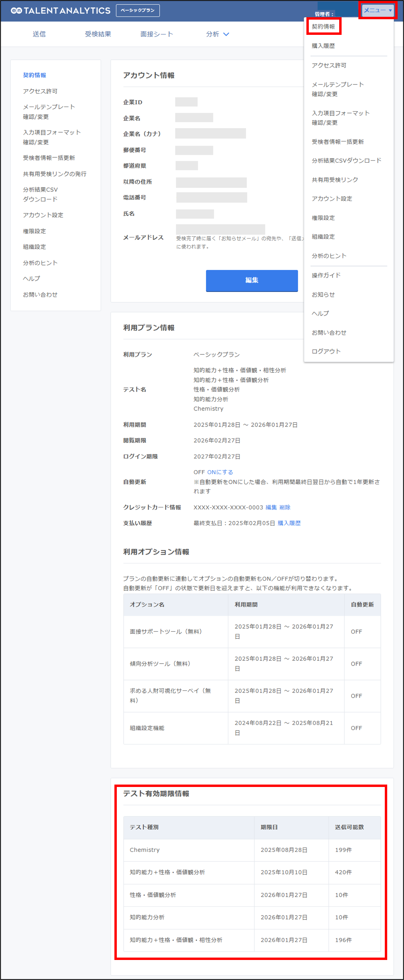This screenshot has width=404, height=980.
Task: Select 共有用受検リンク in dropdown menu
Action: point(335,180)
